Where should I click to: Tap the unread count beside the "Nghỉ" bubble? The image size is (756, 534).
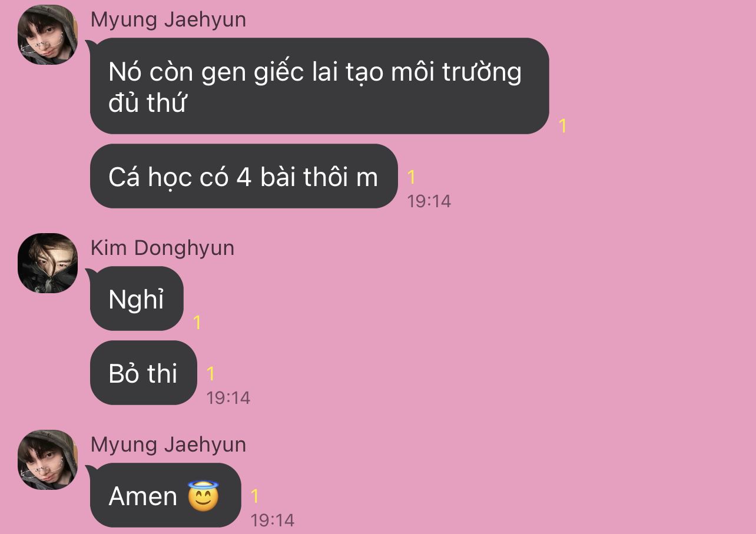coord(197,322)
